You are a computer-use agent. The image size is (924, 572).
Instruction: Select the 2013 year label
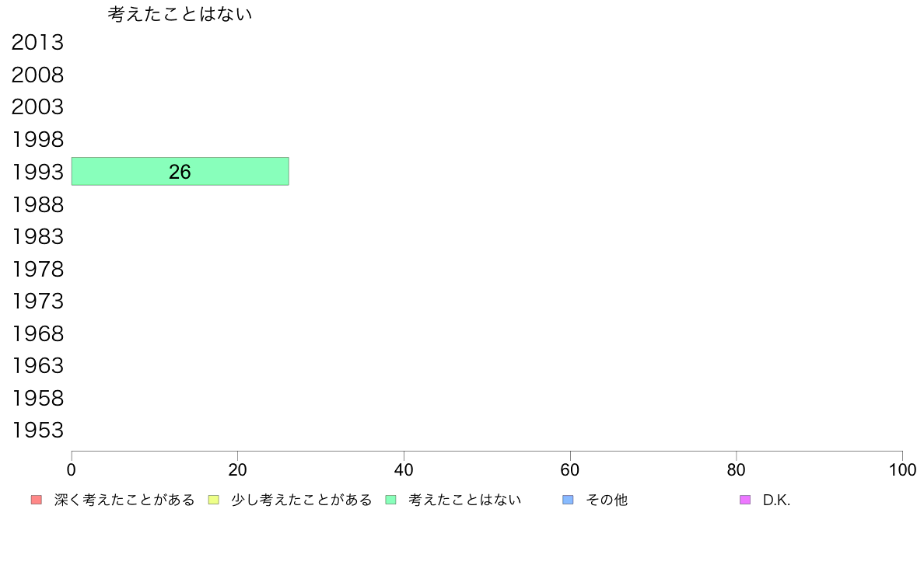pos(37,43)
